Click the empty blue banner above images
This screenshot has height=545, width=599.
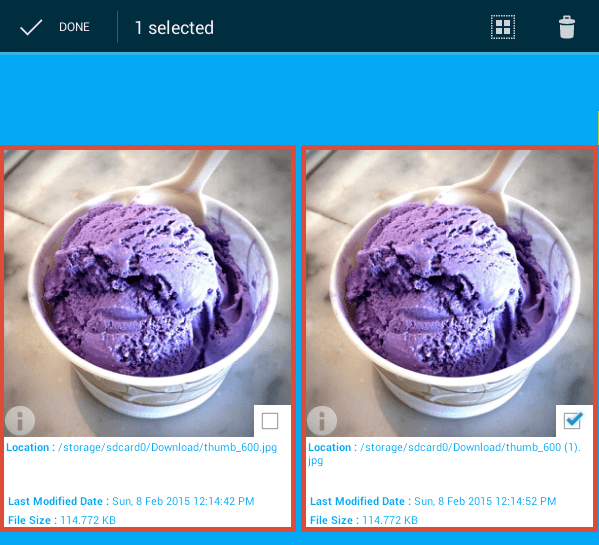tap(300, 99)
